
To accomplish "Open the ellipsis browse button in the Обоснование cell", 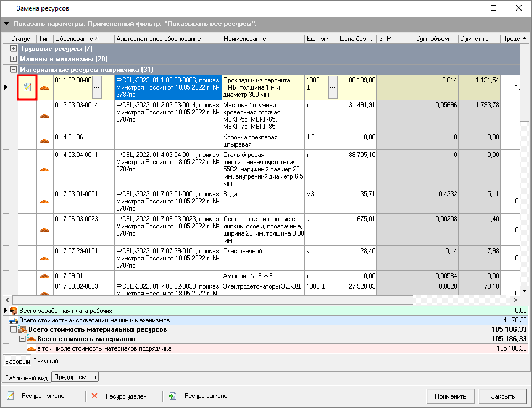I will click(x=97, y=87).
